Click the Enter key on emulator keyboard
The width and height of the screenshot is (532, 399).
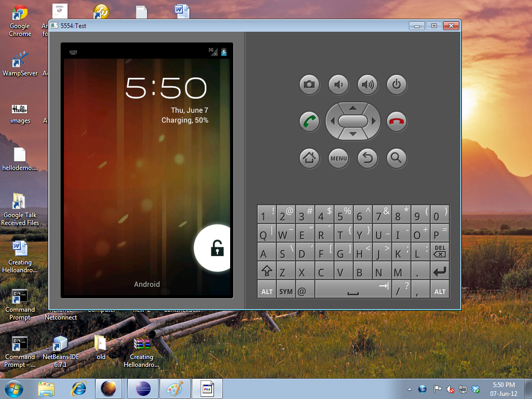tap(440, 271)
